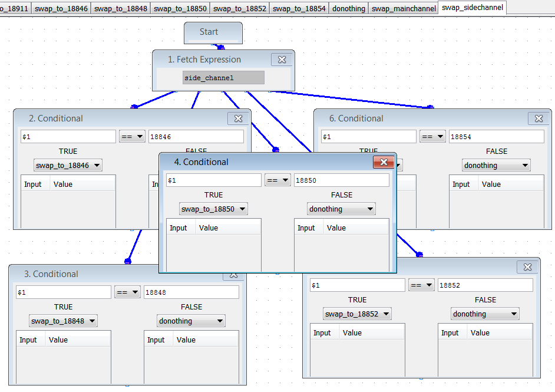The height and width of the screenshot is (392, 555).
Task: Open the swap_to_18850 TRUE dropdown
Action: (x=213, y=209)
